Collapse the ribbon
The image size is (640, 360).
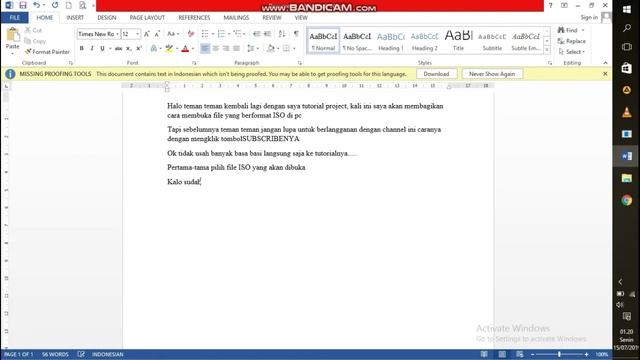[x=605, y=63]
